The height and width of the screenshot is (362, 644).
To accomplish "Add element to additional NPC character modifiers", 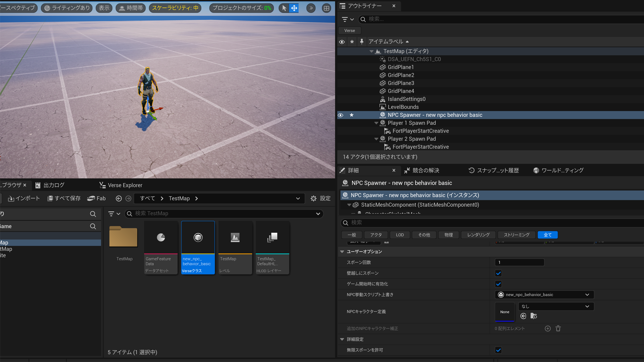I will (548, 328).
